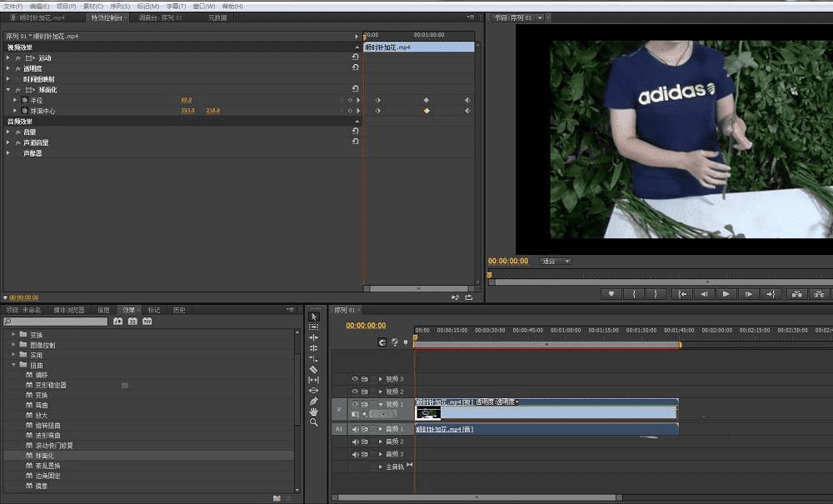The image size is (833, 504).
Task: Toggle the 半径 keyframe stopwatch
Action: click(x=24, y=100)
